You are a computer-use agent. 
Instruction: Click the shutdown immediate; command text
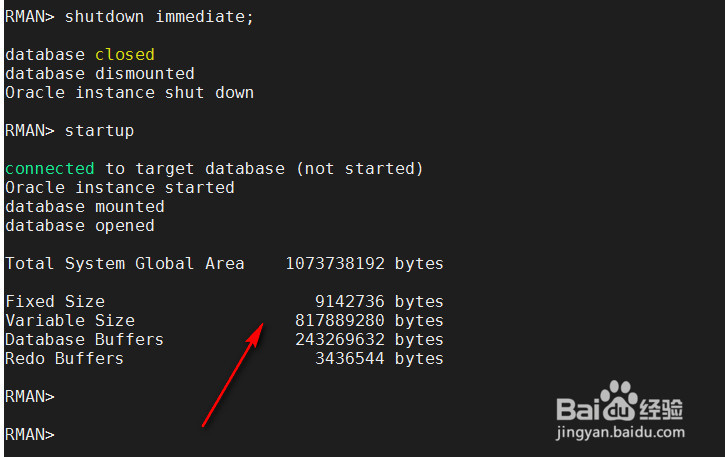[159, 17]
